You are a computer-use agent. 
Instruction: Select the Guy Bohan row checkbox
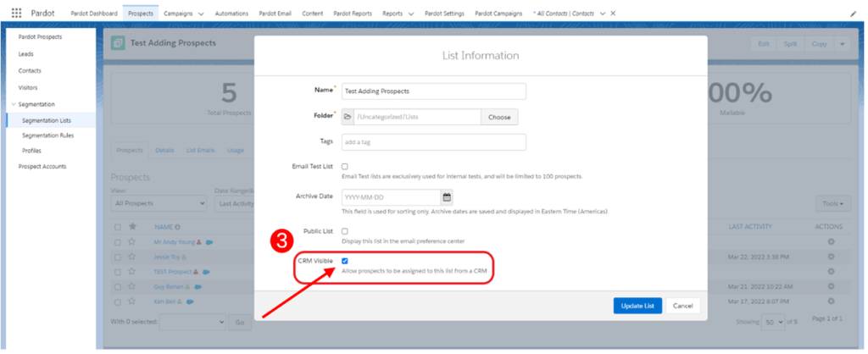(x=117, y=286)
